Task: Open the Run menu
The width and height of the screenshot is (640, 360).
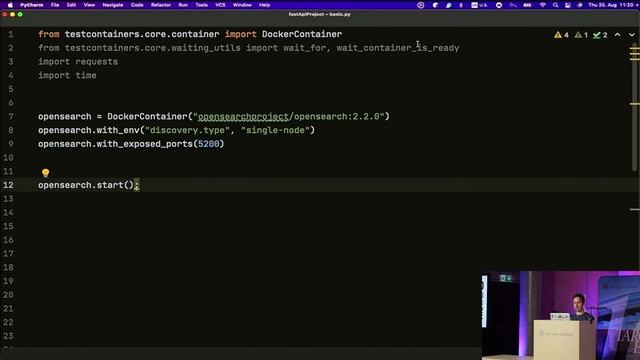Action: (183, 5)
